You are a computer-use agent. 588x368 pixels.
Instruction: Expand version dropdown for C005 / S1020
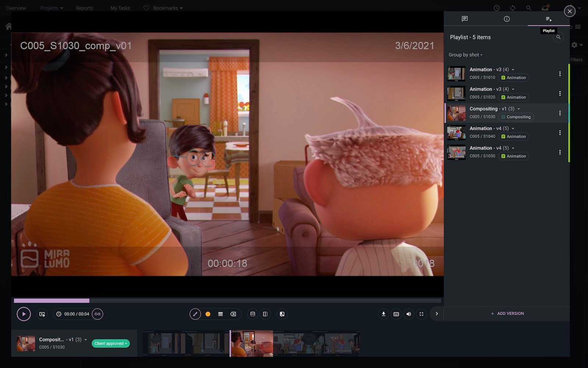point(513,89)
